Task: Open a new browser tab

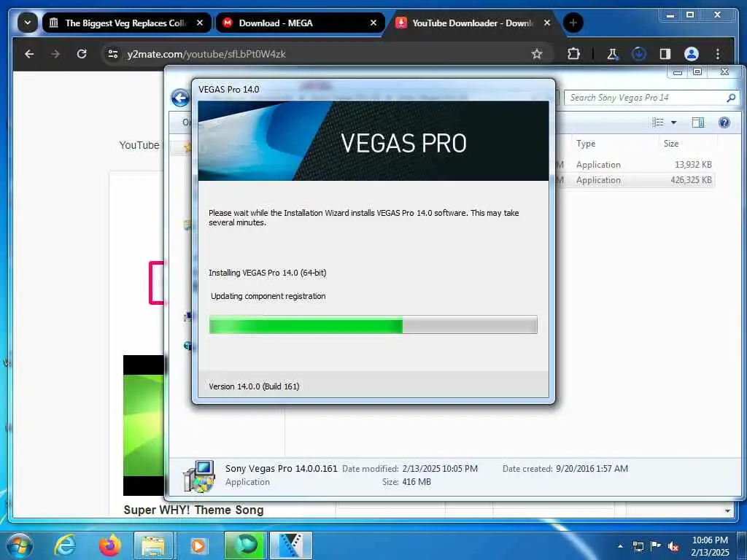Action: (573, 23)
